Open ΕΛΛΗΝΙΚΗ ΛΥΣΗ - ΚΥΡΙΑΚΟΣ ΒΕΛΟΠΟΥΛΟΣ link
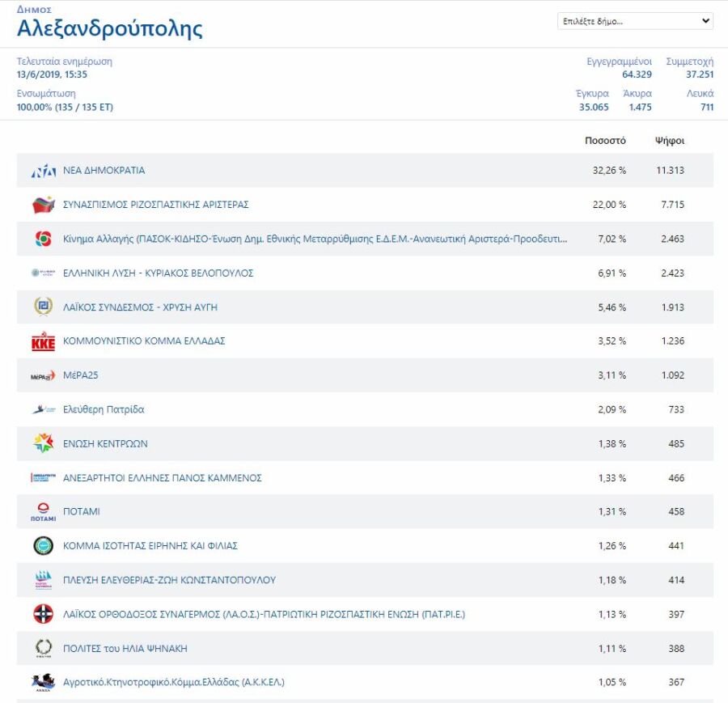 pyautogui.click(x=159, y=273)
